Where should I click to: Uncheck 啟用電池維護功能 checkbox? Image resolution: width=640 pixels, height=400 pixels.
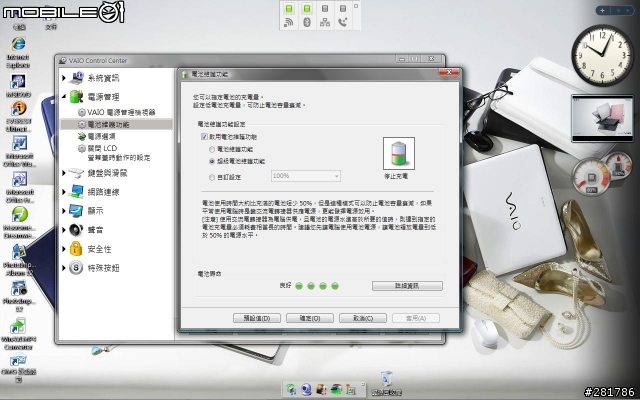[x=204, y=137]
